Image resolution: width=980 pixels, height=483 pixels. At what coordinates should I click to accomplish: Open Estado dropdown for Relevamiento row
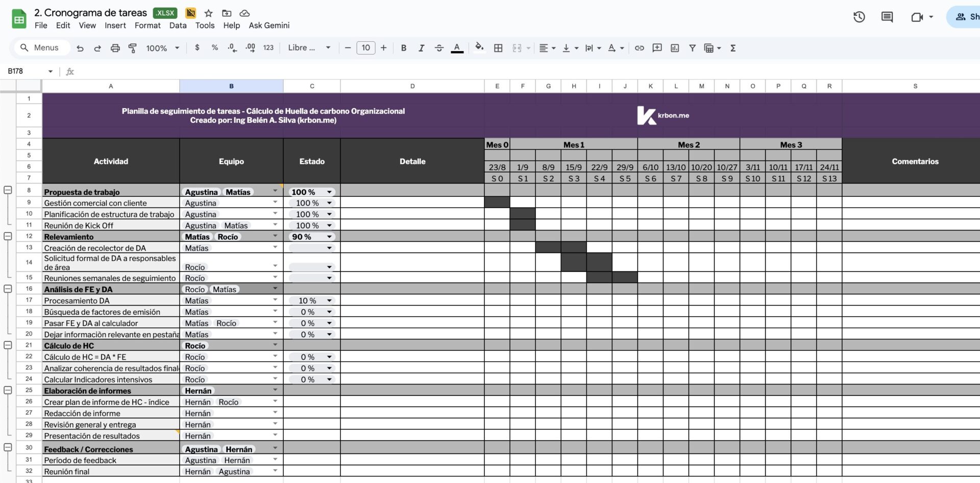329,237
